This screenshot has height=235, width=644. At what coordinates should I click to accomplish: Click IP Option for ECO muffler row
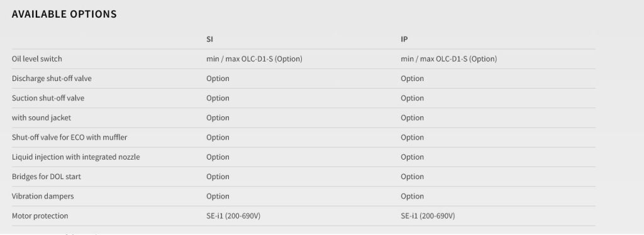(x=413, y=138)
